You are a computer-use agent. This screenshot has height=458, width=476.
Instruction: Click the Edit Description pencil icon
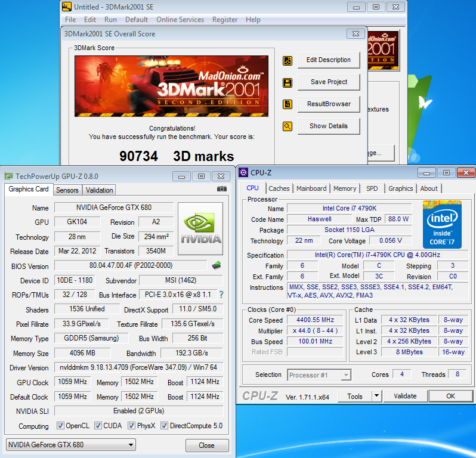(x=288, y=60)
